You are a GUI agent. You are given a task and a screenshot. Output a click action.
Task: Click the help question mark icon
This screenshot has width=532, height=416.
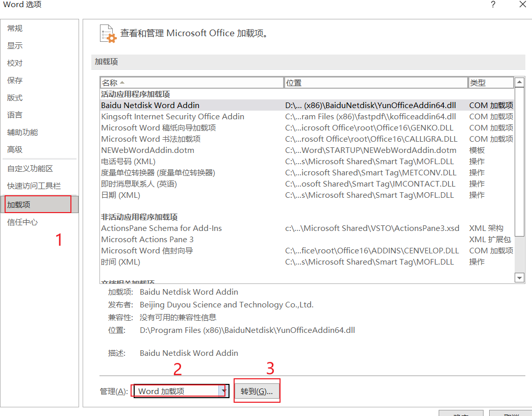(x=493, y=5)
